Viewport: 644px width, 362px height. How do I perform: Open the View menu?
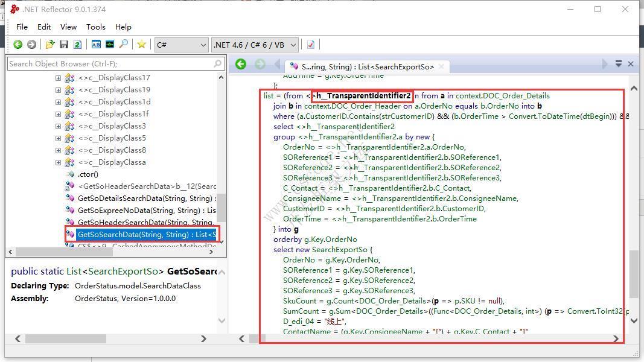pyautogui.click(x=68, y=27)
